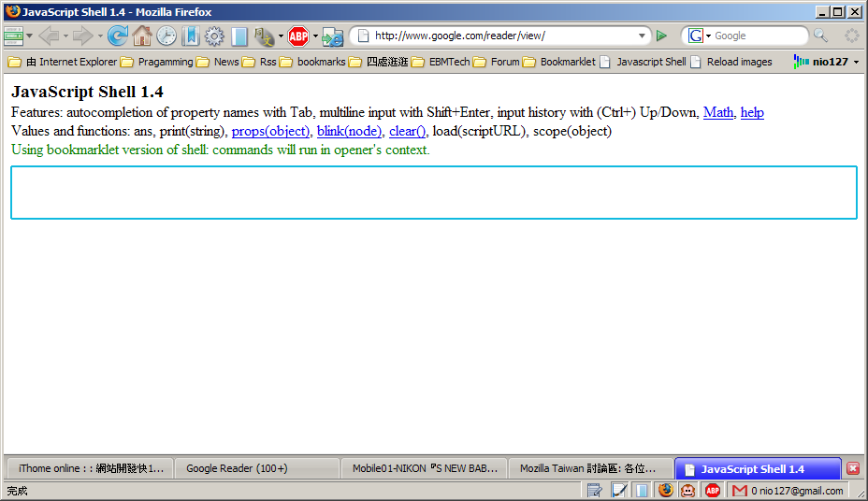
Task: Click the page icon in the address bar
Action: click(x=363, y=36)
